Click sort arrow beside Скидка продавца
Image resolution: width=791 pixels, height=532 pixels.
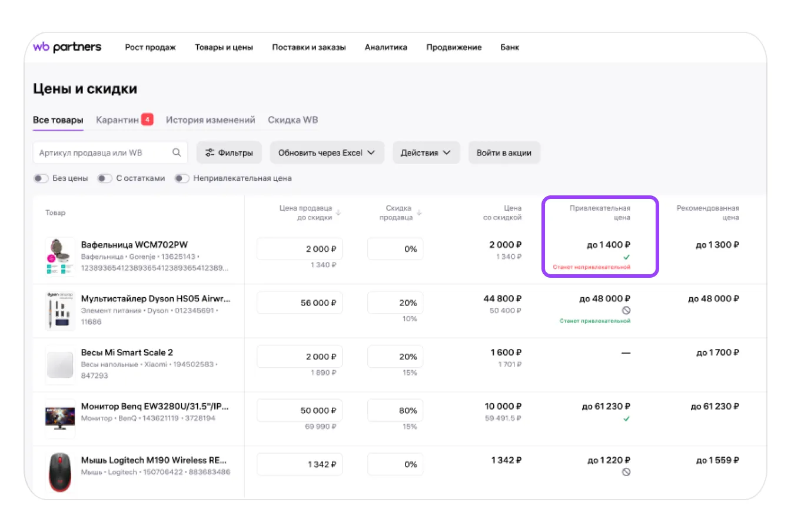click(419, 212)
